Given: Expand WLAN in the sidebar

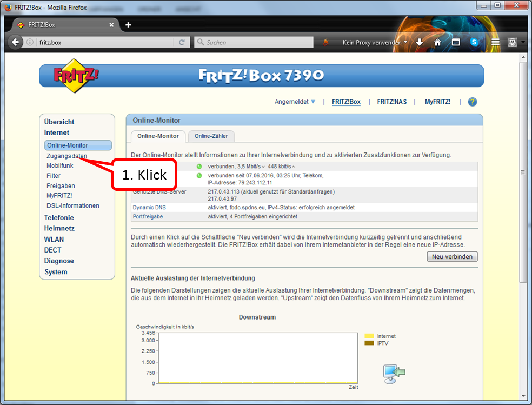Looking at the screenshot, I should click(x=54, y=239).
